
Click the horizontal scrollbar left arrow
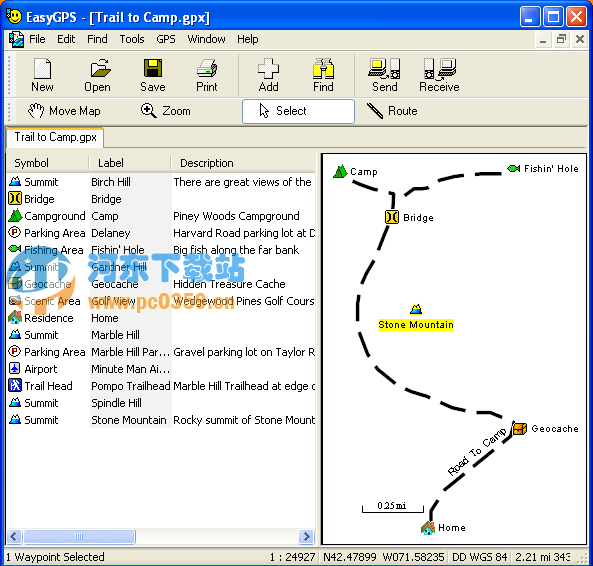click(x=14, y=536)
